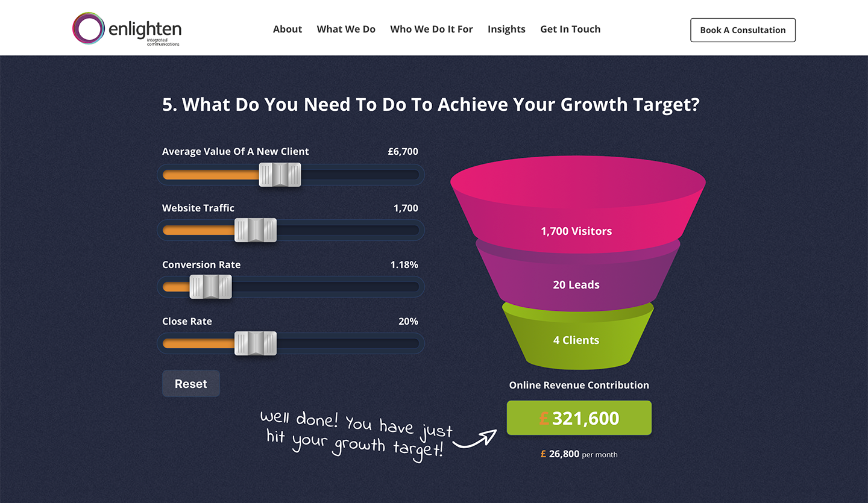Click Average Value Of A New Client slider handle

click(280, 175)
